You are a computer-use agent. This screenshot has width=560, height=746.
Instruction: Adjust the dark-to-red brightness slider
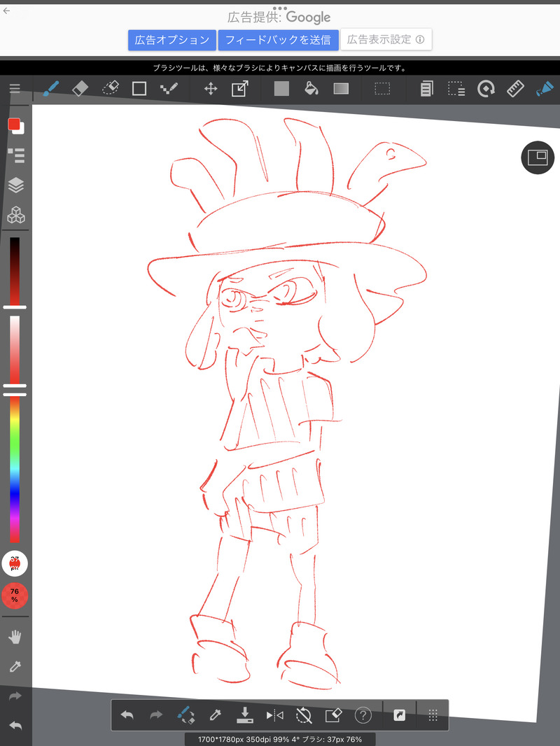pyautogui.click(x=15, y=272)
